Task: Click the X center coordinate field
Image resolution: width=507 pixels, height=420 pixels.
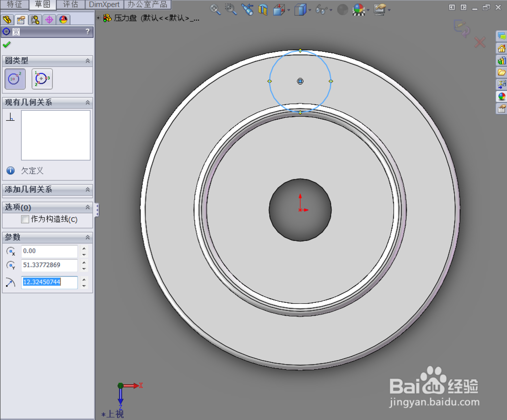Action: click(x=50, y=251)
